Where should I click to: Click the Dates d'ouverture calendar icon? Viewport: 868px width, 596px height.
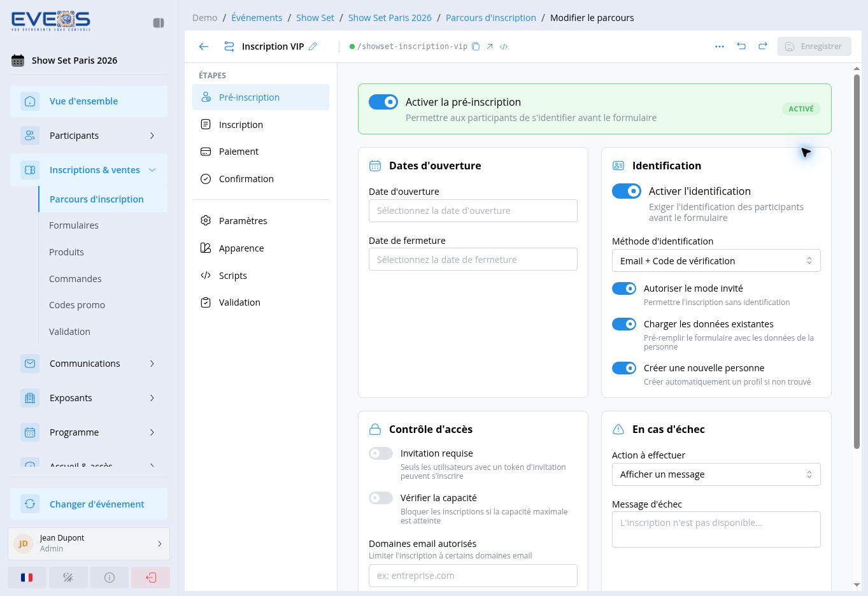pos(375,166)
